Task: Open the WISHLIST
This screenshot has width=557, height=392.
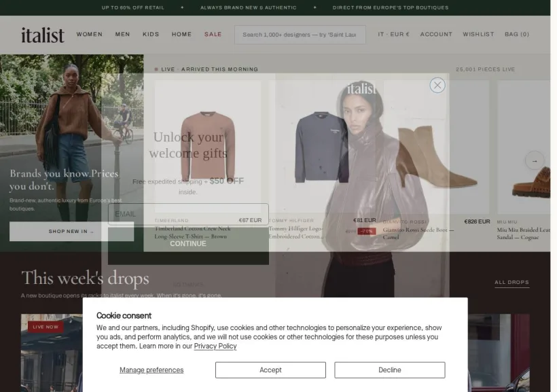Action: [x=478, y=35]
